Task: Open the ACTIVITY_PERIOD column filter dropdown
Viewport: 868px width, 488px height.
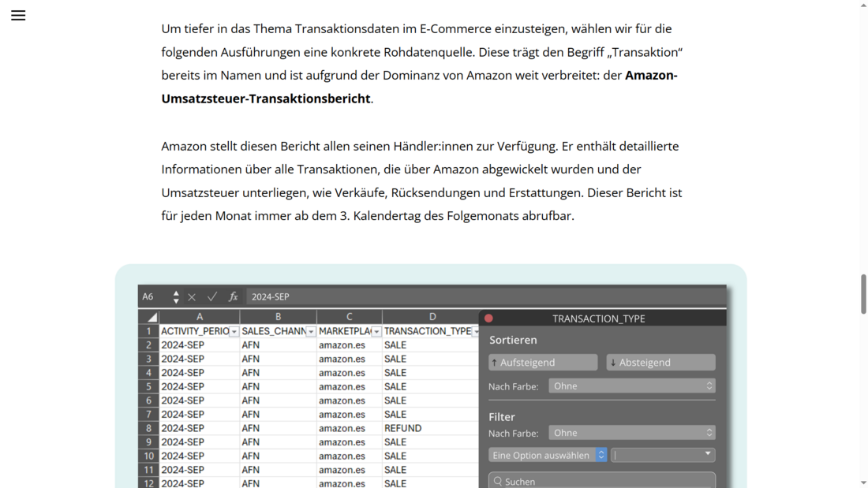Action: pos(234,332)
